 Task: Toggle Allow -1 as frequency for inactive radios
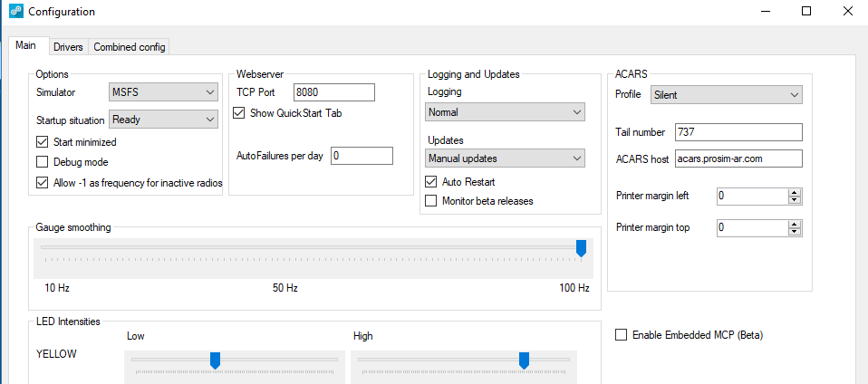(42, 183)
